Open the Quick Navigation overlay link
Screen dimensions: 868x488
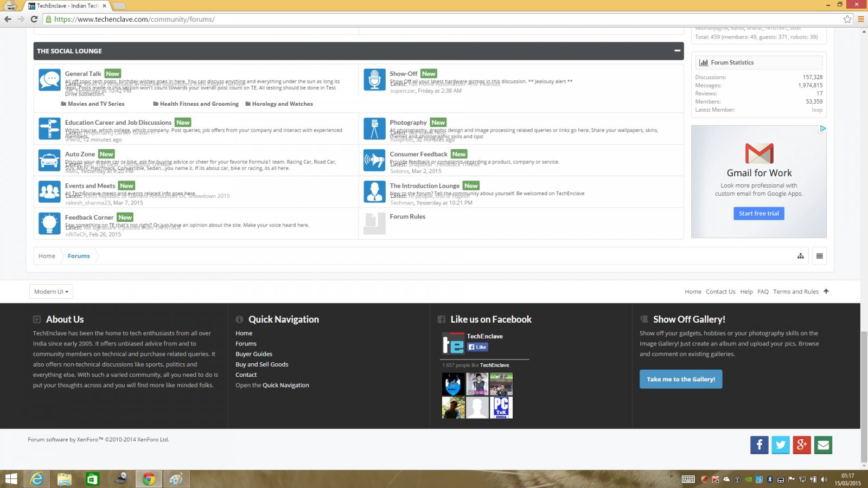[x=286, y=386]
